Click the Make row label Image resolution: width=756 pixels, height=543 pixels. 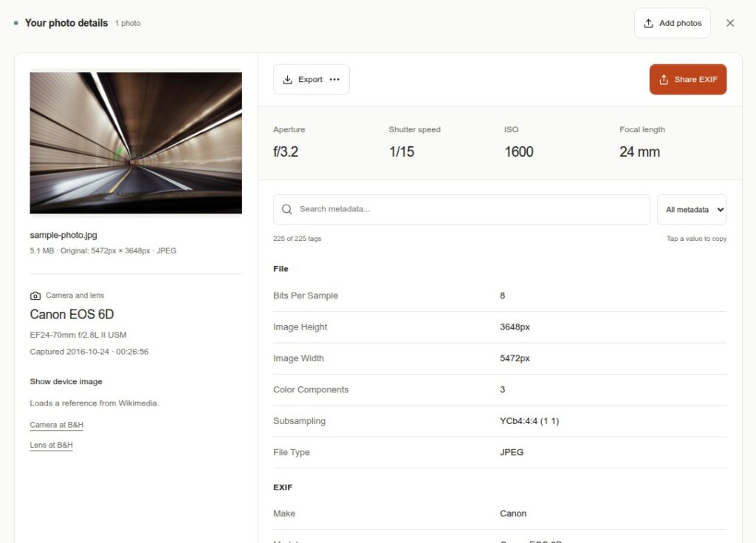tap(284, 514)
